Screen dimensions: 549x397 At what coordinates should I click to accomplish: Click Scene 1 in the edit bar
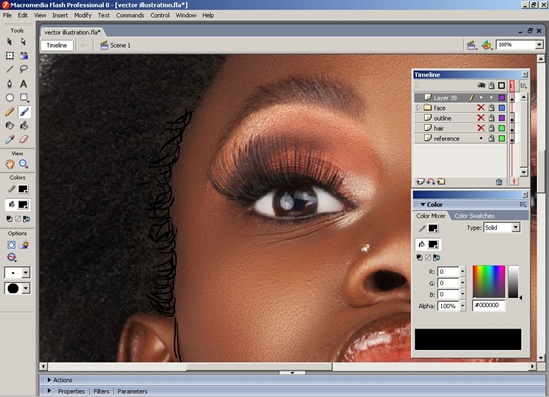(116, 45)
